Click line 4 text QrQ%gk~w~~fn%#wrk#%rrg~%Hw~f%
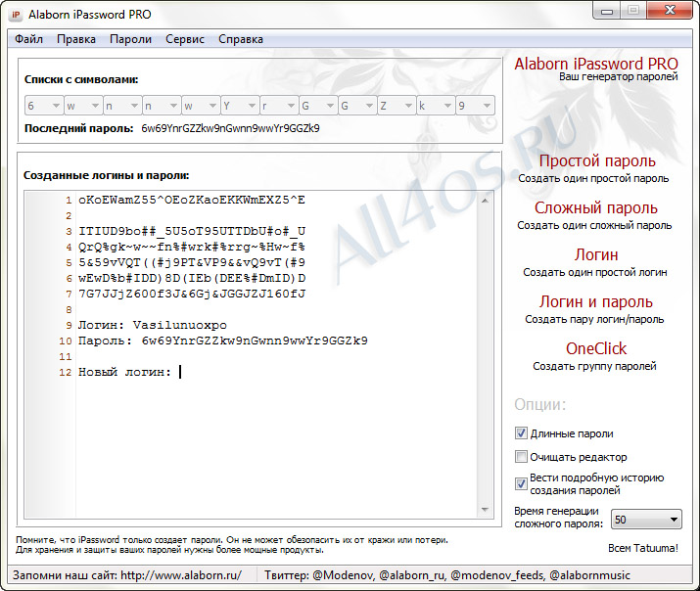700x591 pixels. [x=192, y=248]
